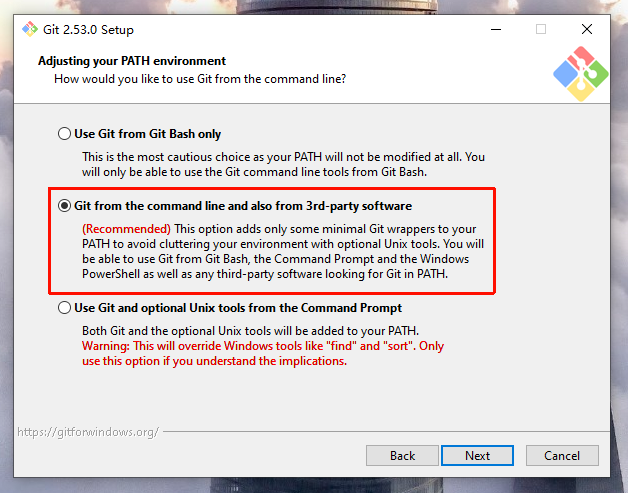
Task: Click the "Use Git from Git Bash only" label
Action: tap(148, 134)
